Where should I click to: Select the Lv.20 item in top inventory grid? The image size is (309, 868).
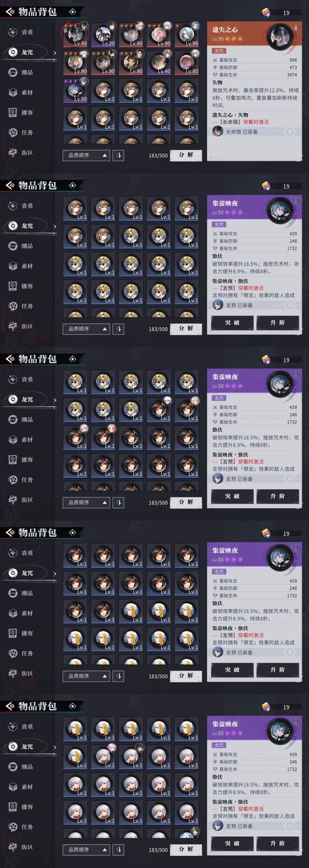coord(103,35)
